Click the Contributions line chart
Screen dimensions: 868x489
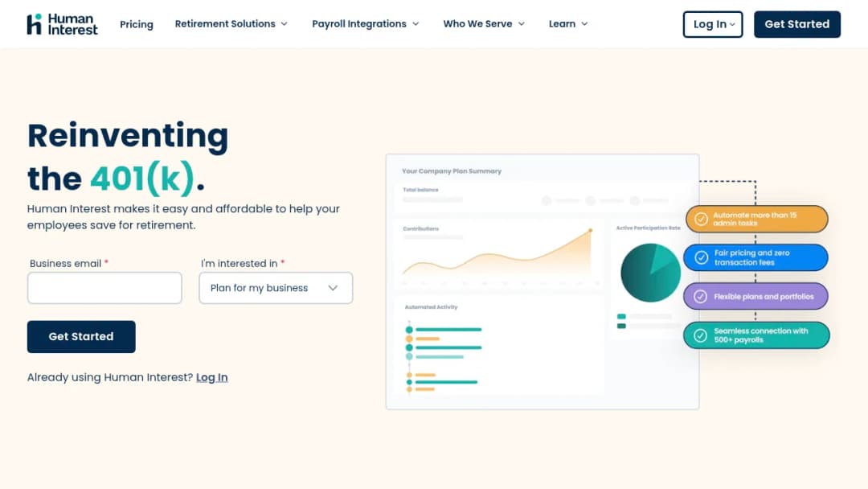click(498, 253)
